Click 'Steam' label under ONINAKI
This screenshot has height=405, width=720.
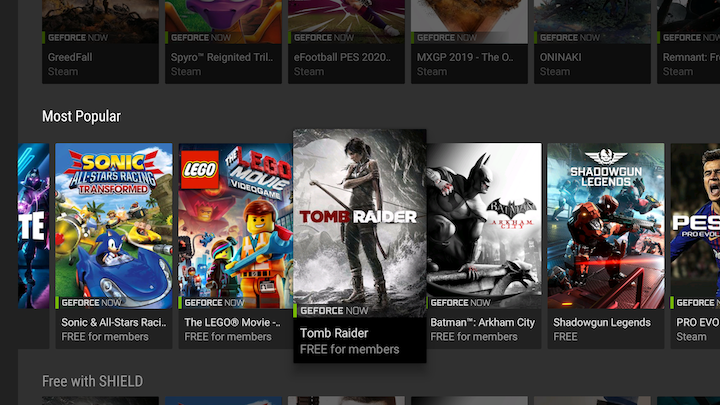click(x=555, y=72)
